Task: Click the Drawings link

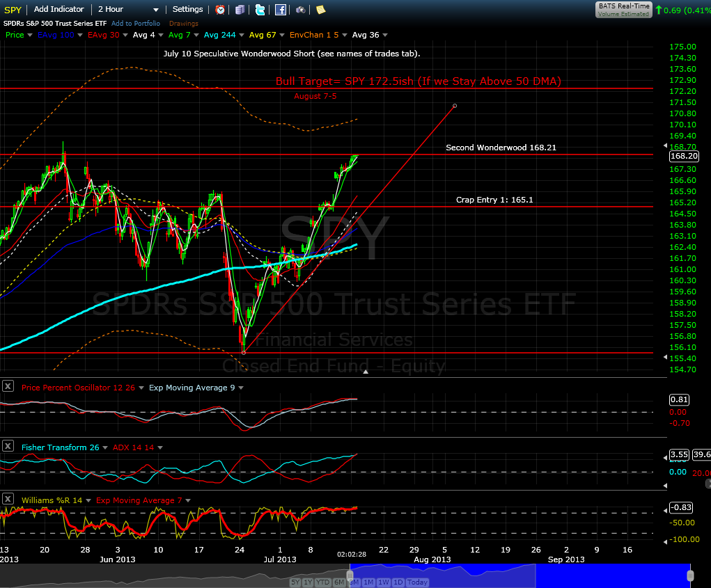Action: coord(184,23)
